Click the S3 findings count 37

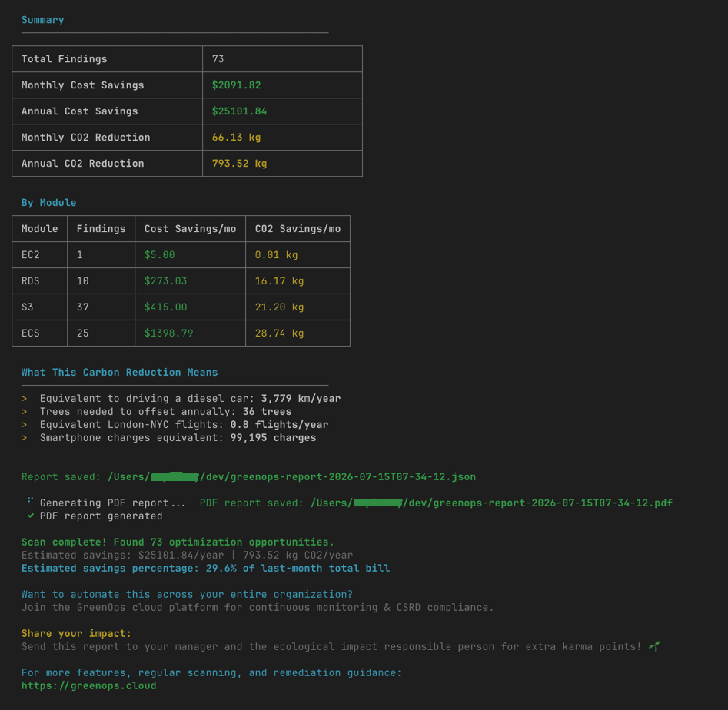pyautogui.click(x=83, y=307)
